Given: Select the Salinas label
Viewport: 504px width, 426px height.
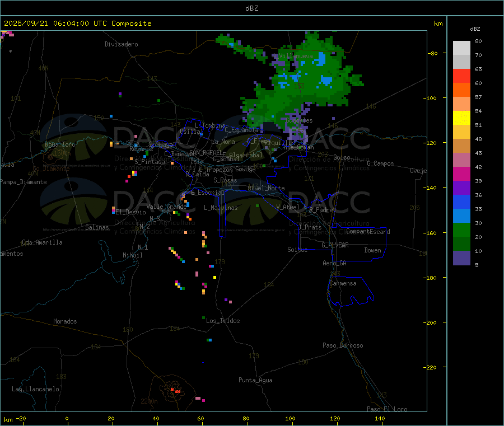Looking at the screenshot, I should (97, 227).
